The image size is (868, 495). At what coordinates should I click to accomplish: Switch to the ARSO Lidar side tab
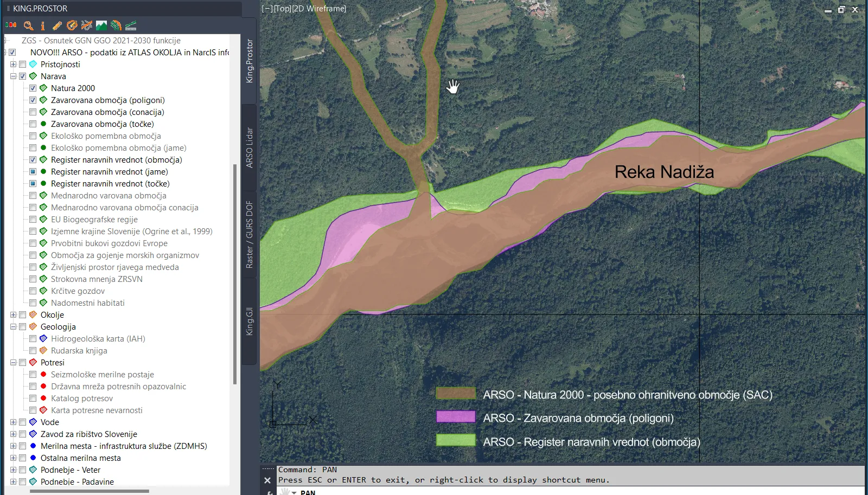point(250,147)
